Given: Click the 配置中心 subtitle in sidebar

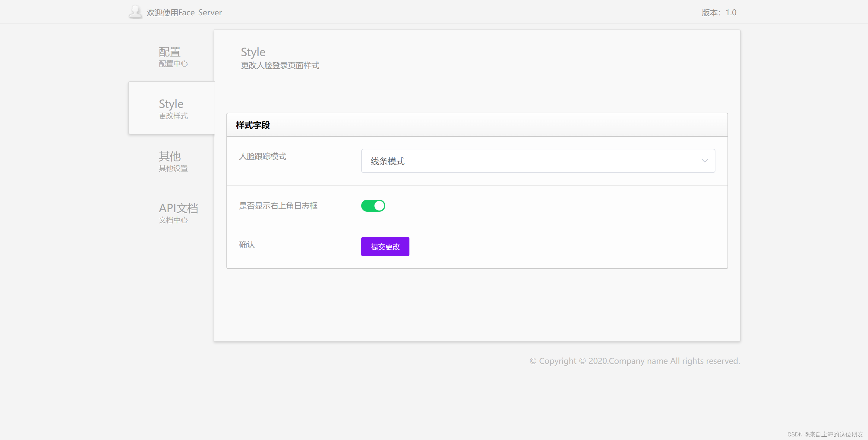Looking at the screenshot, I should [173, 64].
